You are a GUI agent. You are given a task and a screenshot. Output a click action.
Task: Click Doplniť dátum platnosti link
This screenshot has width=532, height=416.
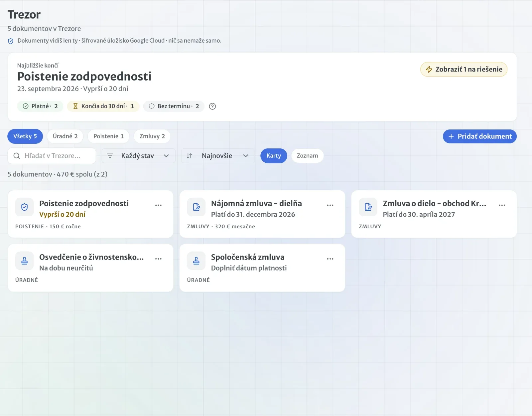249,268
